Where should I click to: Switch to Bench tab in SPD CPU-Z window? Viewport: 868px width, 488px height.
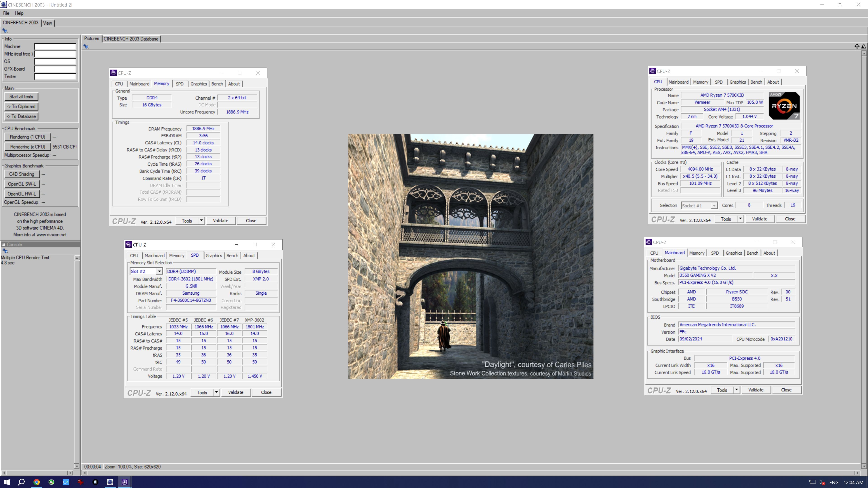[x=232, y=256]
